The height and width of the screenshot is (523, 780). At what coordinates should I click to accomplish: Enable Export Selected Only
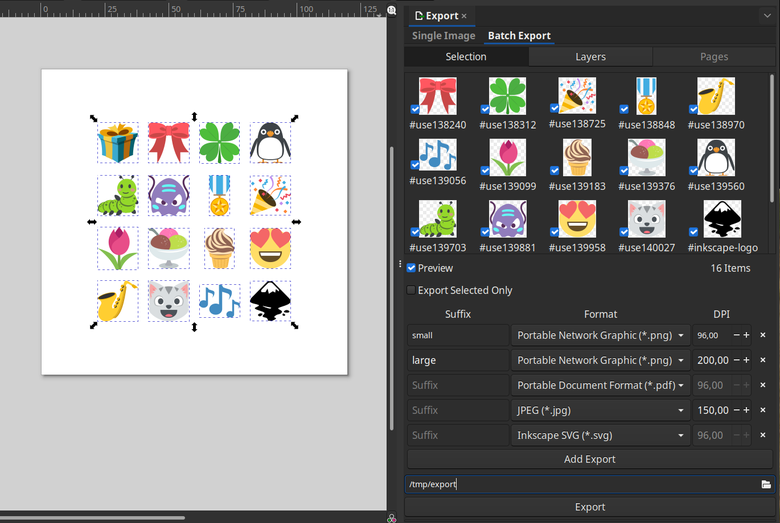click(411, 290)
